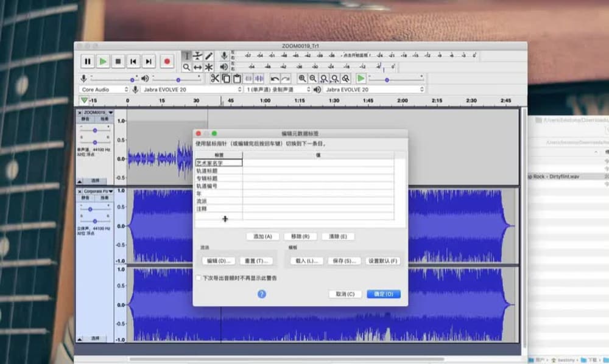Screen dimensions: 609x364
Task: Close the ZOOM0019 track with its X
Action: click(80, 113)
